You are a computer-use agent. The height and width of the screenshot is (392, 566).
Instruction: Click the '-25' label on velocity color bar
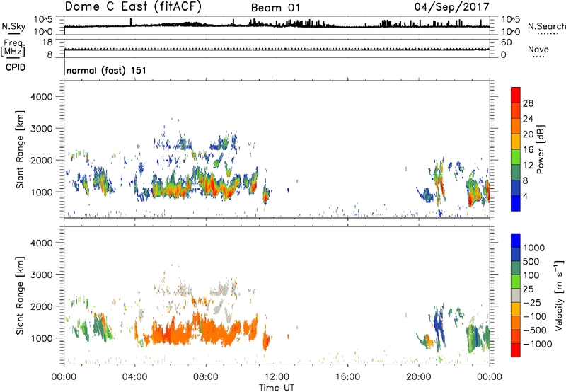click(531, 302)
